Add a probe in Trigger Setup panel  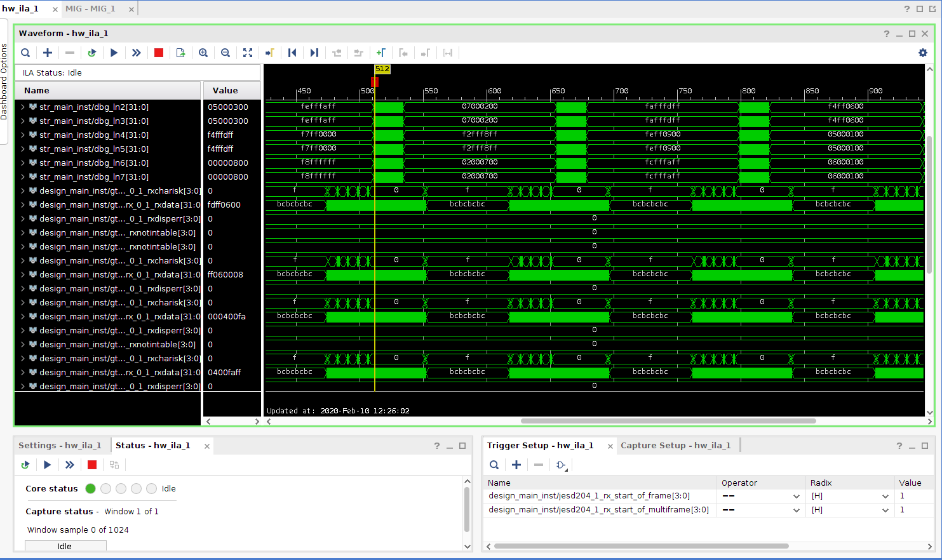click(516, 465)
